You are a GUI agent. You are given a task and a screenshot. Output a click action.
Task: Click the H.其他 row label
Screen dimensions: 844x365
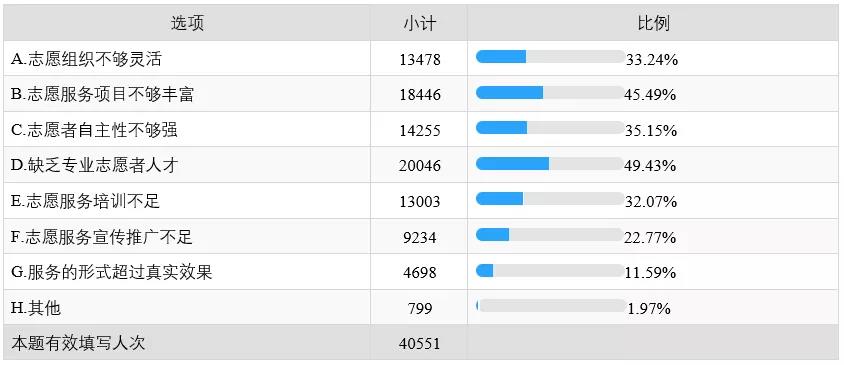point(36,308)
